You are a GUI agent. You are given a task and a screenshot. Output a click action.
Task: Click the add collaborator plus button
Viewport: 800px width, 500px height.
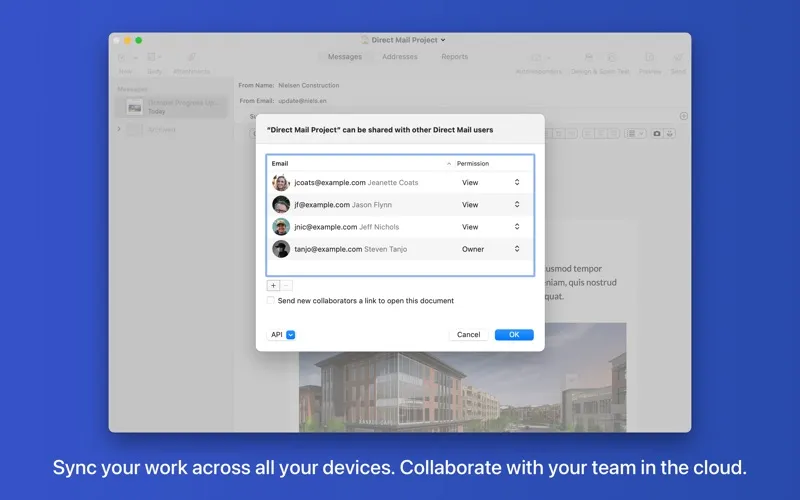click(x=273, y=285)
